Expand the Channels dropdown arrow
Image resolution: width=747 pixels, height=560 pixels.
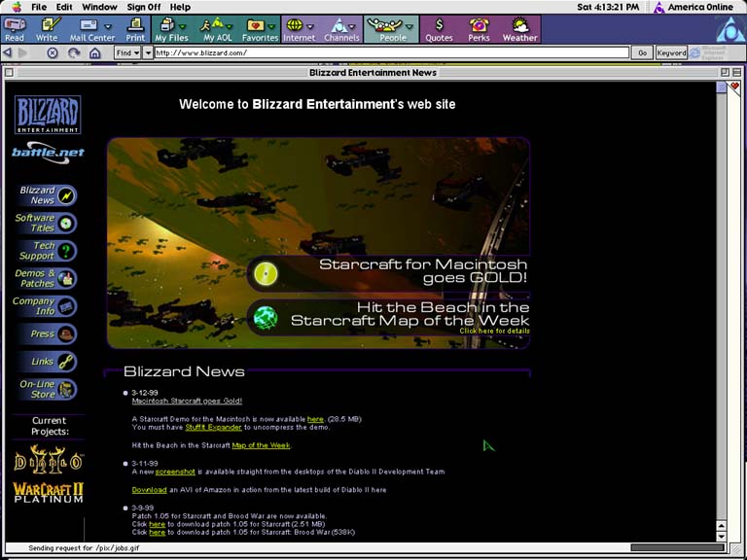[x=352, y=25]
